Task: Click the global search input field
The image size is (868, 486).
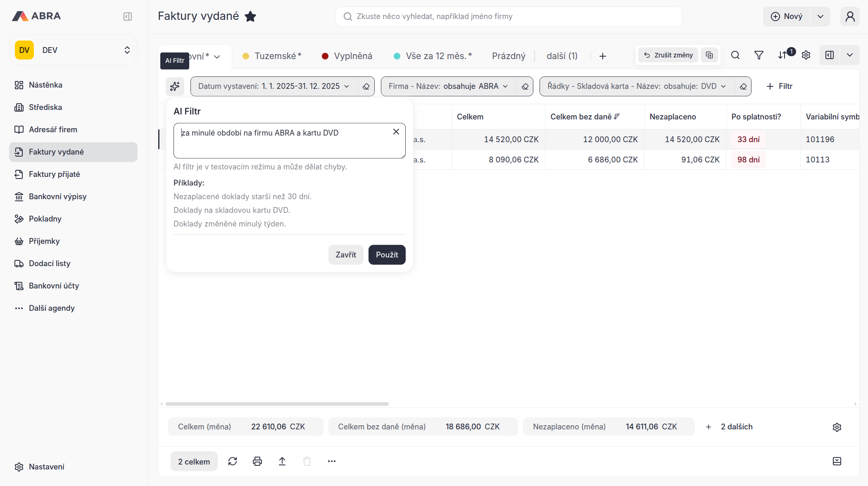Action: pyautogui.click(x=512, y=17)
